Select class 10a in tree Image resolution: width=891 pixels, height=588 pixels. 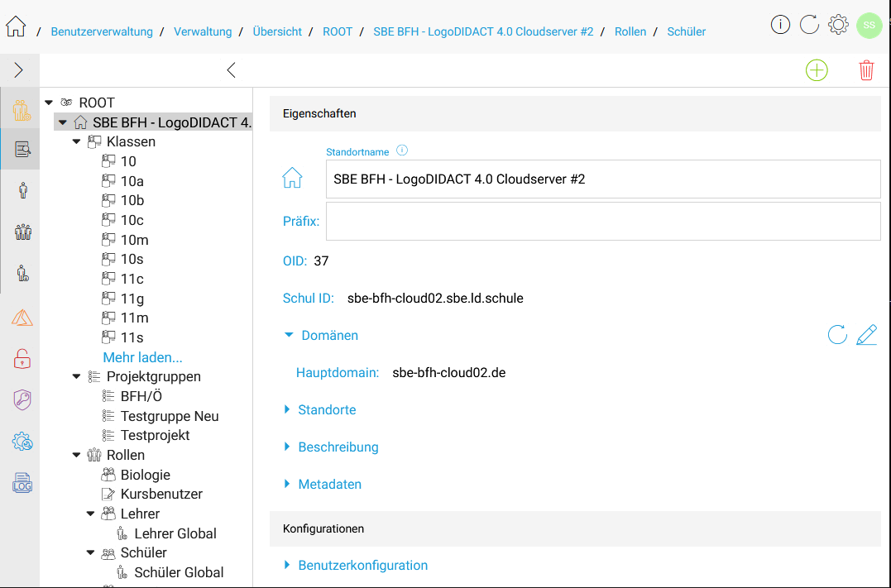(132, 181)
